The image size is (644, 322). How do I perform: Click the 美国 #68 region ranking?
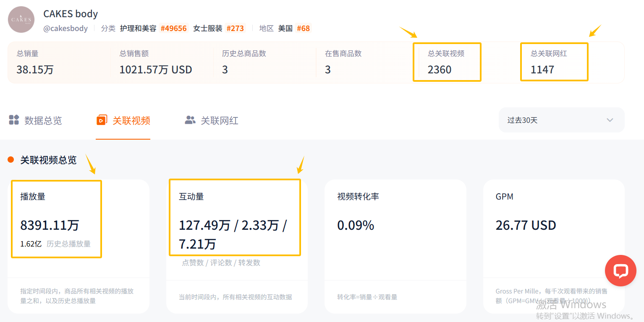(x=294, y=29)
